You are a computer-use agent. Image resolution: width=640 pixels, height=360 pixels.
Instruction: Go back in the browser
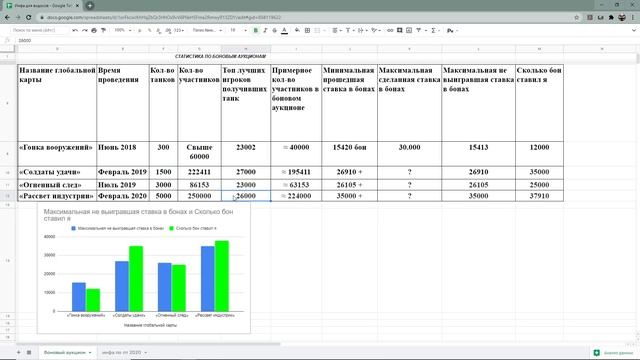[x=7, y=17]
